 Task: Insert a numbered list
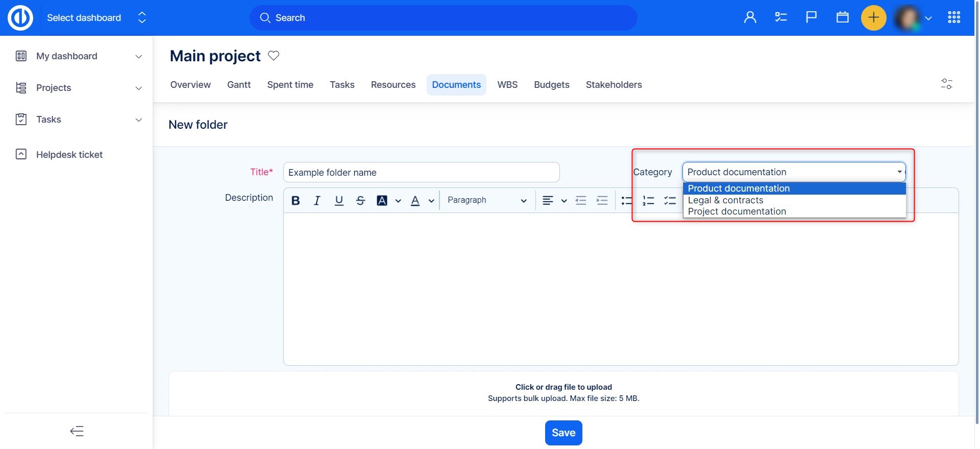pyautogui.click(x=648, y=201)
